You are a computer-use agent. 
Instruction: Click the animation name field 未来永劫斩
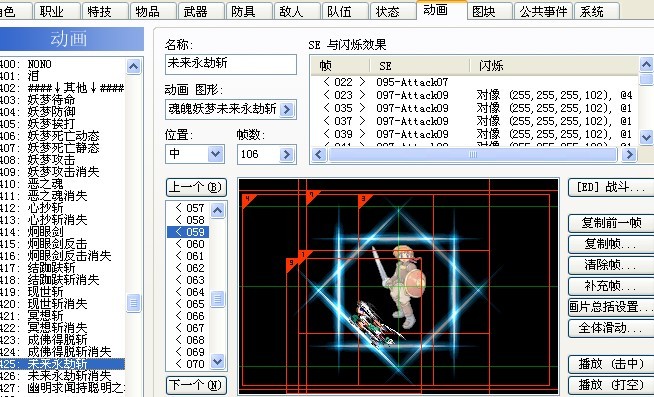[x=231, y=64]
